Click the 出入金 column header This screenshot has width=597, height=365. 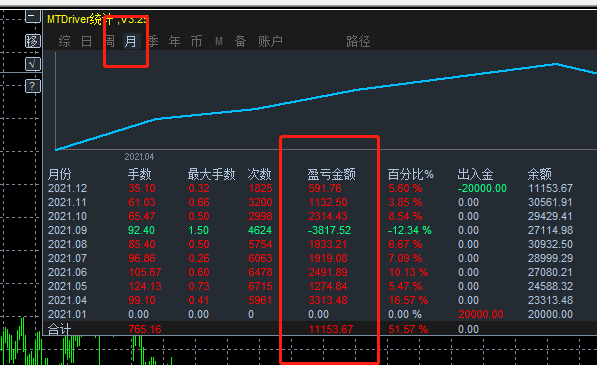pos(476,174)
